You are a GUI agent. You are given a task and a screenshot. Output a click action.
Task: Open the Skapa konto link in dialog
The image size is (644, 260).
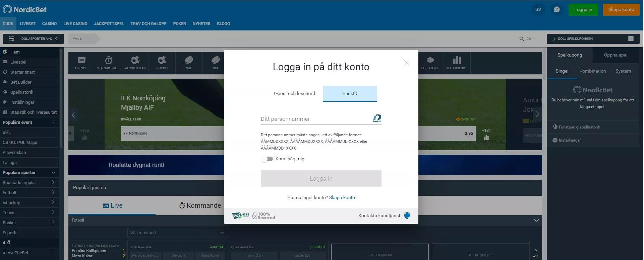pos(342,197)
